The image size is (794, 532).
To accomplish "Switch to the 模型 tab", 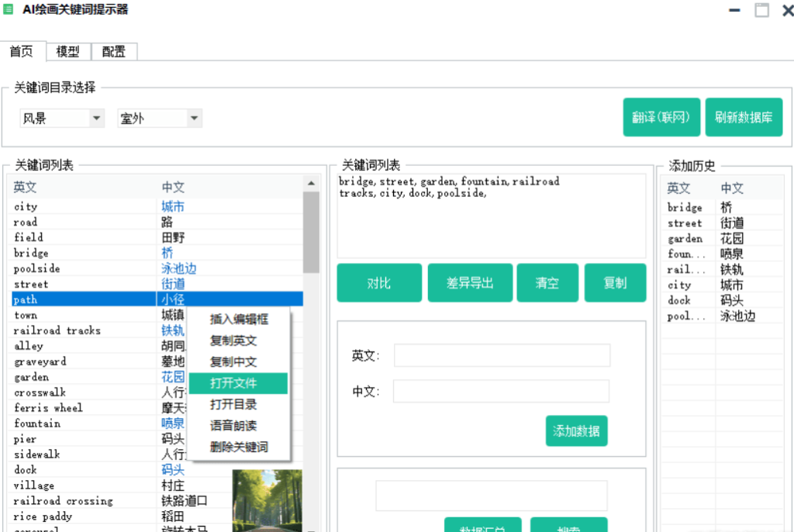I will click(68, 52).
